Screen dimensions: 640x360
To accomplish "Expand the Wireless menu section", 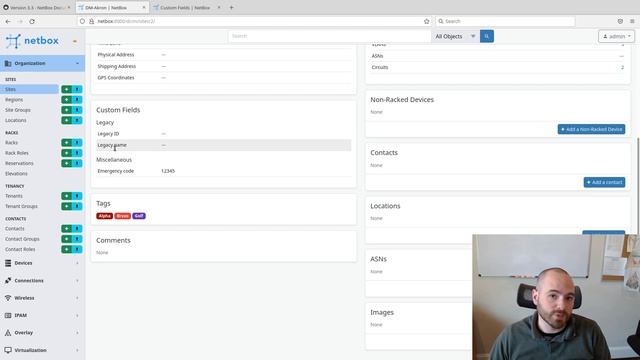I will (x=42, y=298).
